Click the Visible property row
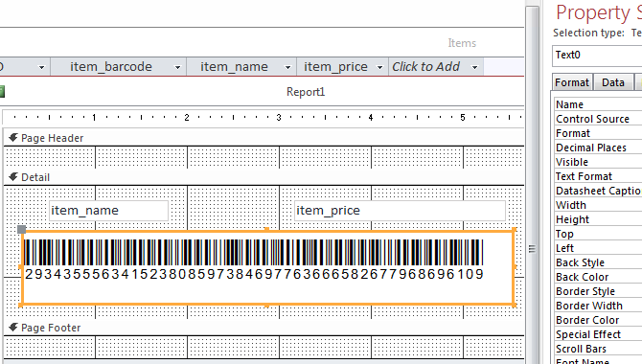The width and height of the screenshot is (642, 364). point(598,162)
